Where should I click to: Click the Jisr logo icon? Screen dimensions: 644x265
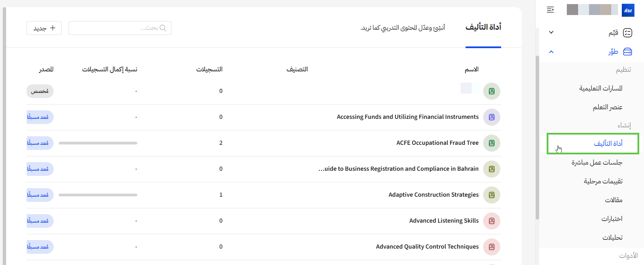coord(628,10)
